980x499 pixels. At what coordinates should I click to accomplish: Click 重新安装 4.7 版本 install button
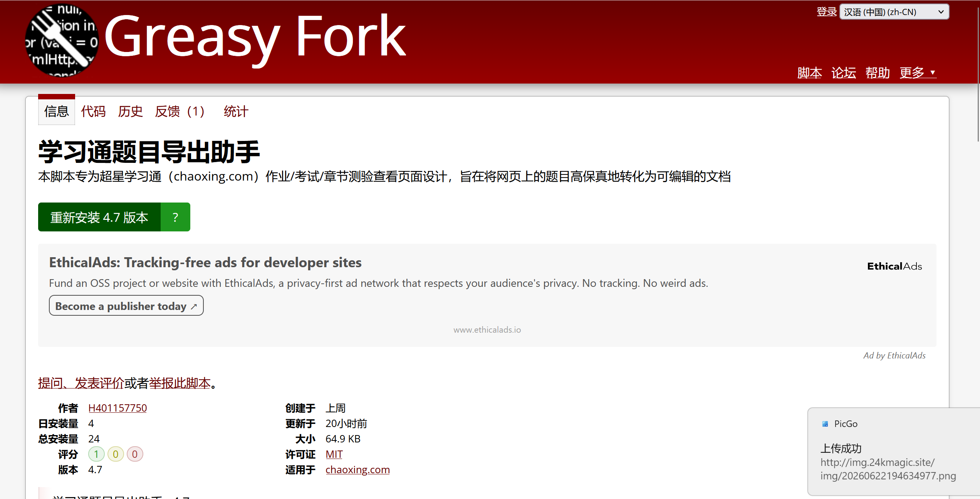coord(99,217)
